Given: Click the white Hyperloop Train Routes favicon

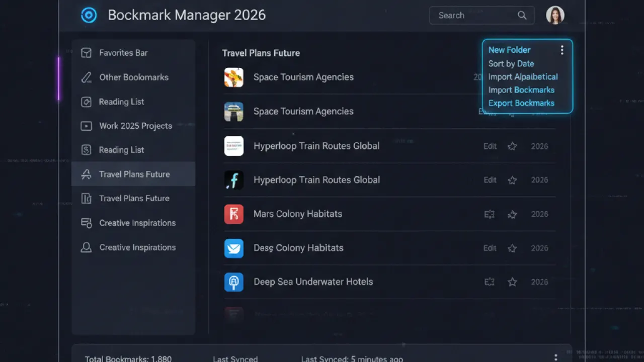Looking at the screenshot, I should point(234,146).
